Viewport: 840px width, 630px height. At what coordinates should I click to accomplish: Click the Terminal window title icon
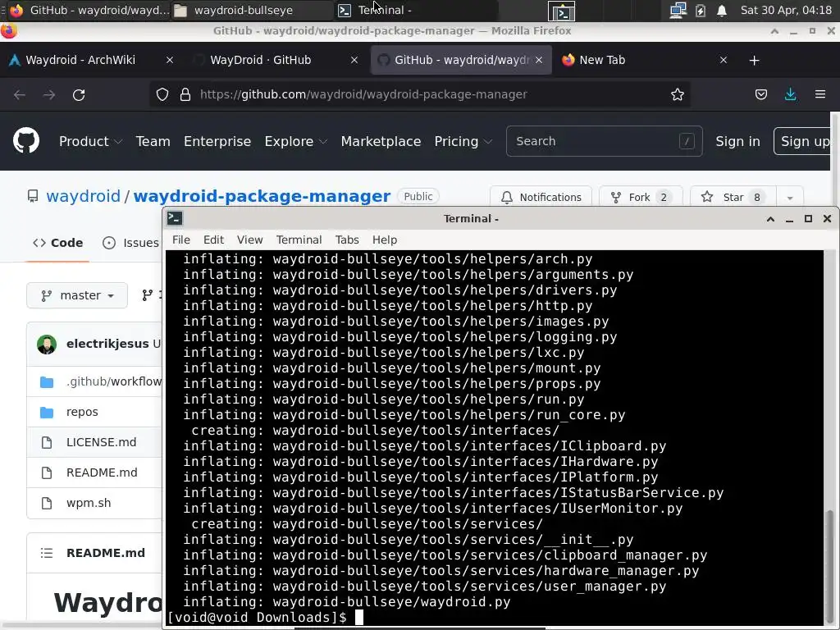click(175, 218)
